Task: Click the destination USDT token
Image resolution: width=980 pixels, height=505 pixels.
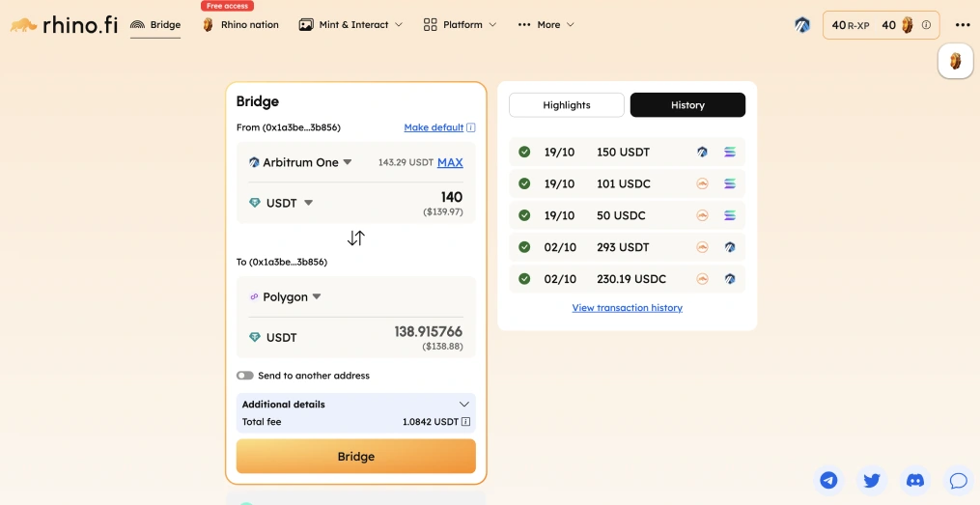Action: [273, 338]
